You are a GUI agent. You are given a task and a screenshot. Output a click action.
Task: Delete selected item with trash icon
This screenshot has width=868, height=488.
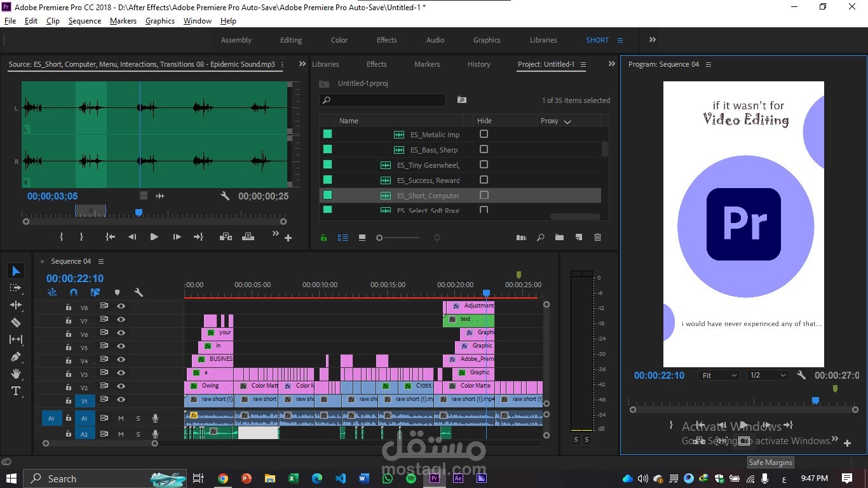pos(597,238)
